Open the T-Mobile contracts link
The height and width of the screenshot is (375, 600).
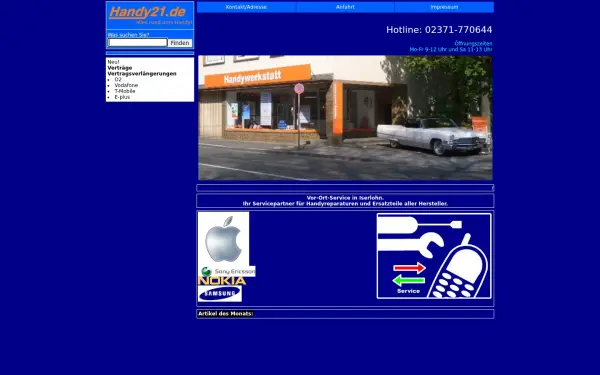[125, 91]
